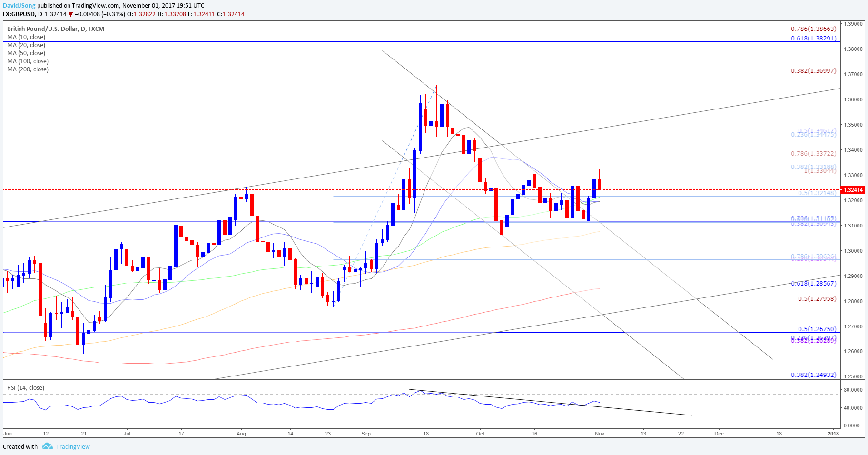Screen dimensions: 868x455
Task: Click the Aug date on time axis
Action: pyautogui.click(x=241, y=434)
